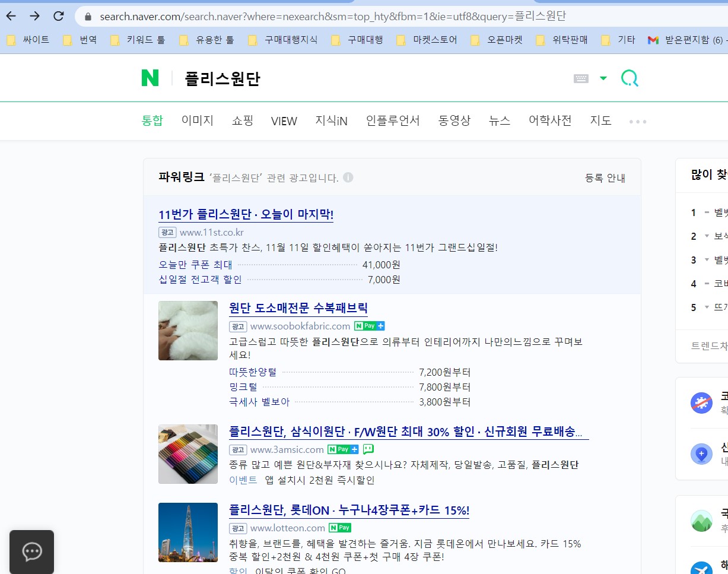The width and height of the screenshot is (728, 574).
Task: Click the www.soobokfabric.com URL
Action: [300, 326]
